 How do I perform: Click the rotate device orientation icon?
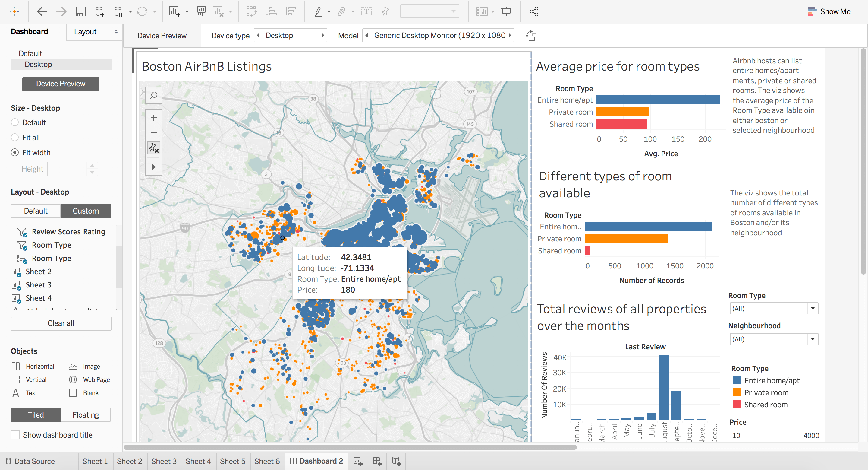(531, 35)
